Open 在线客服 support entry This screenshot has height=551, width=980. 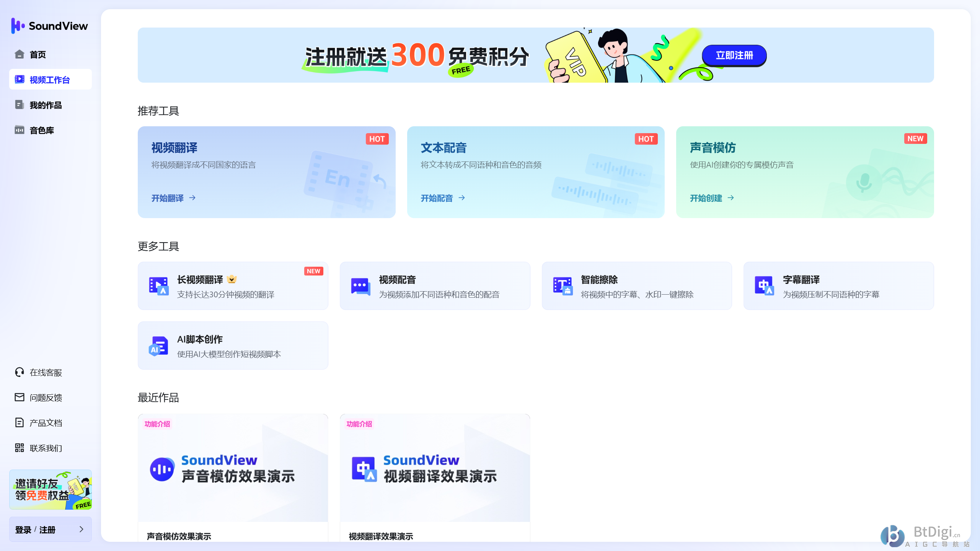[x=51, y=372]
